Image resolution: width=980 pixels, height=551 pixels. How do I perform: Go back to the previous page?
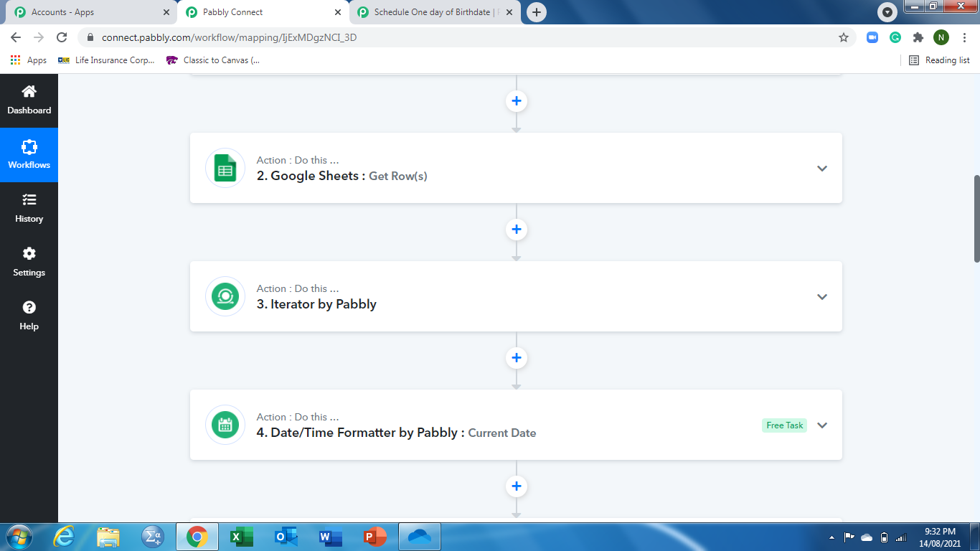[16, 37]
